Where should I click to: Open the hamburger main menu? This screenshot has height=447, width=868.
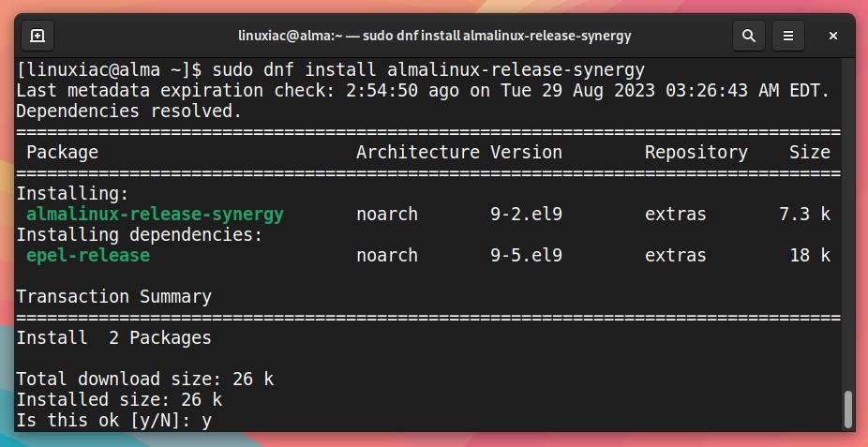(788, 36)
